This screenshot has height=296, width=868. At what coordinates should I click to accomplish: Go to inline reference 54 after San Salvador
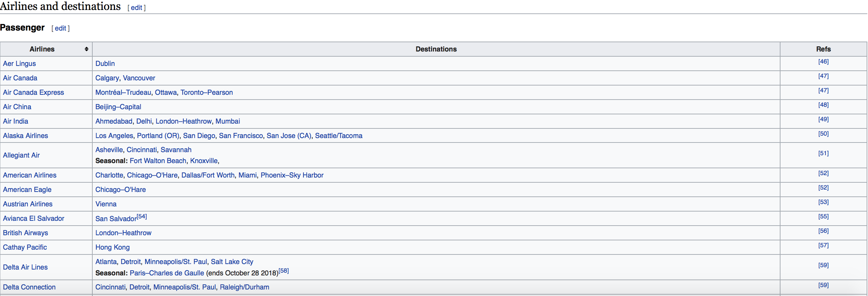tap(142, 216)
